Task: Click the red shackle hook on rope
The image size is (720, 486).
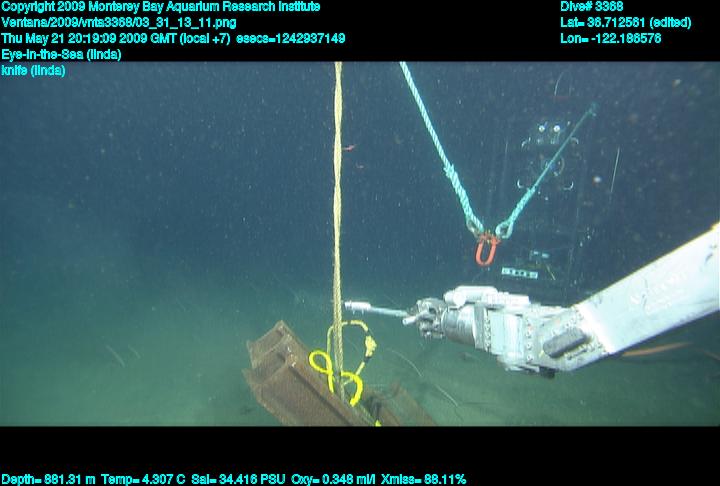Action: click(486, 248)
